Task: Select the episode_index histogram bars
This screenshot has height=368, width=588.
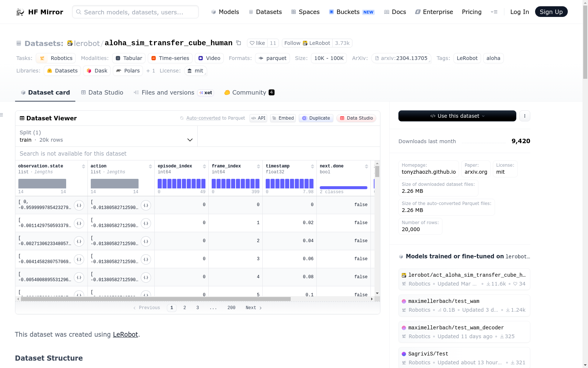Action: (x=182, y=184)
